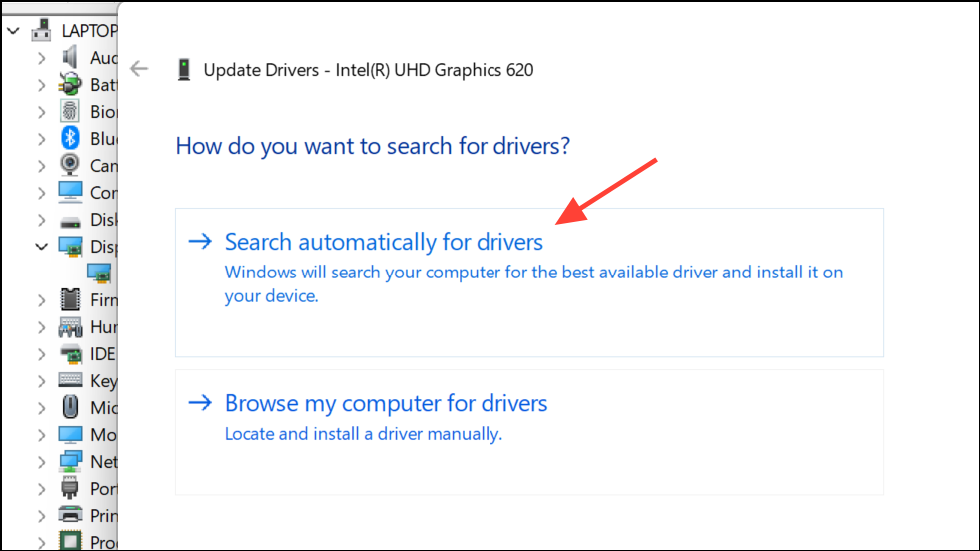Click the Mice device icon
Image resolution: width=980 pixels, height=551 pixels.
[71, 407]
